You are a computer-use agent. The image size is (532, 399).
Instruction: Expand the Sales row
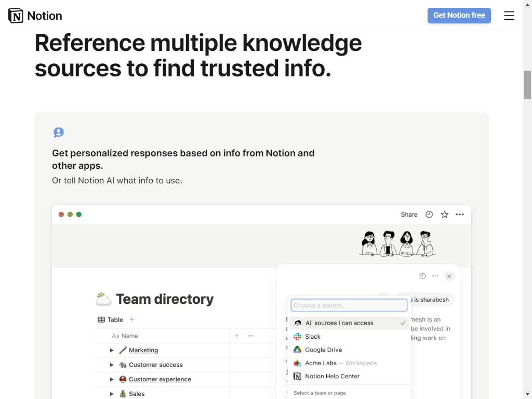click(x=112, y=394)
